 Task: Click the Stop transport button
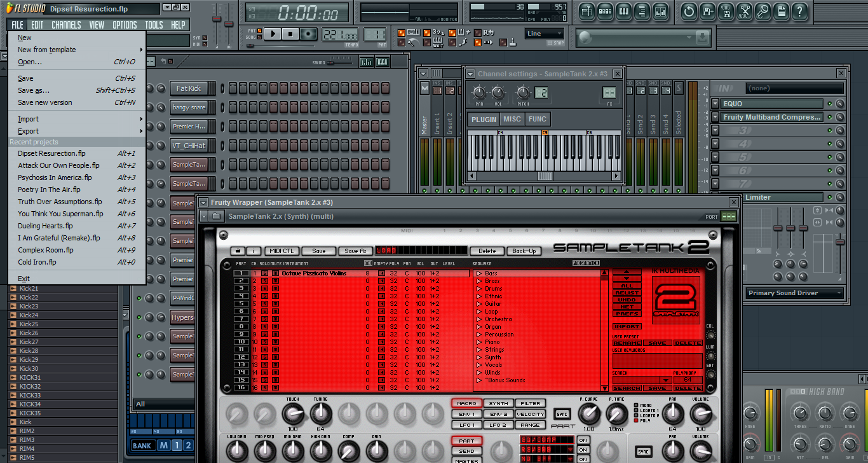click(x=290, y=34)
